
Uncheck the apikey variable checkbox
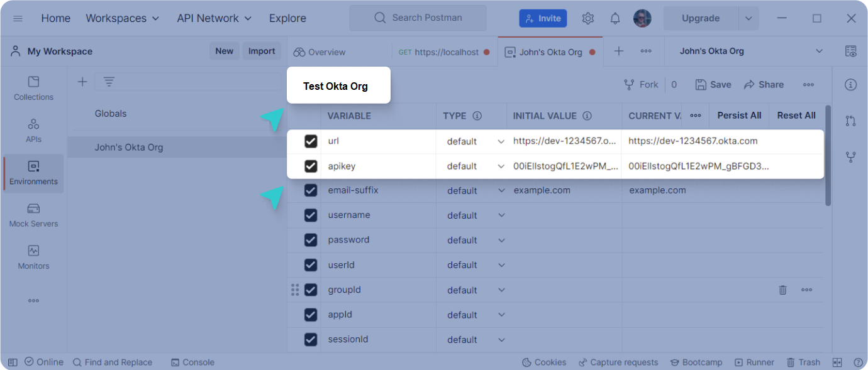(x=311, y=166)
